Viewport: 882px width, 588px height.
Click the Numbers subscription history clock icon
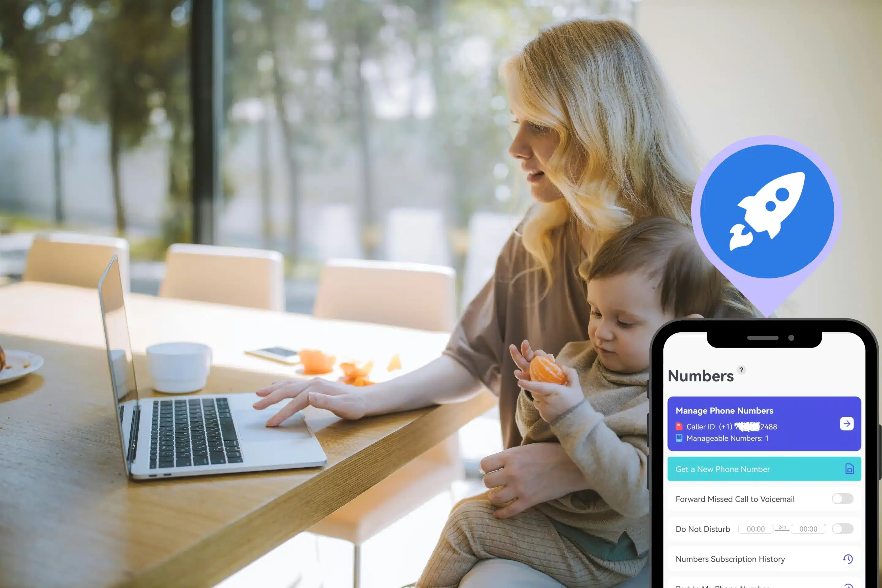pyautogui.click(x=849, y=559)
